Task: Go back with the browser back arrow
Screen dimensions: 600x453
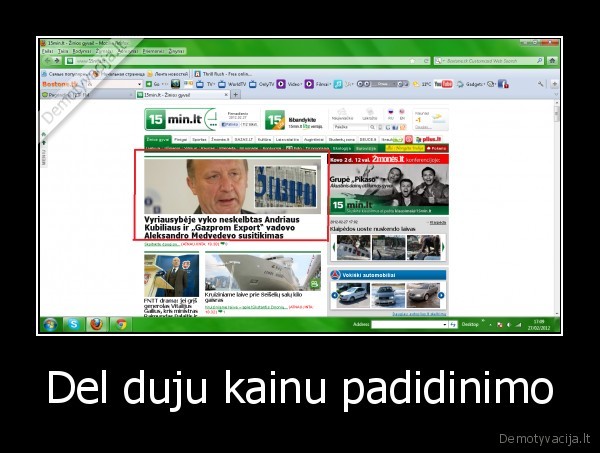Action: pyautogui.click(x=47, y=60)
